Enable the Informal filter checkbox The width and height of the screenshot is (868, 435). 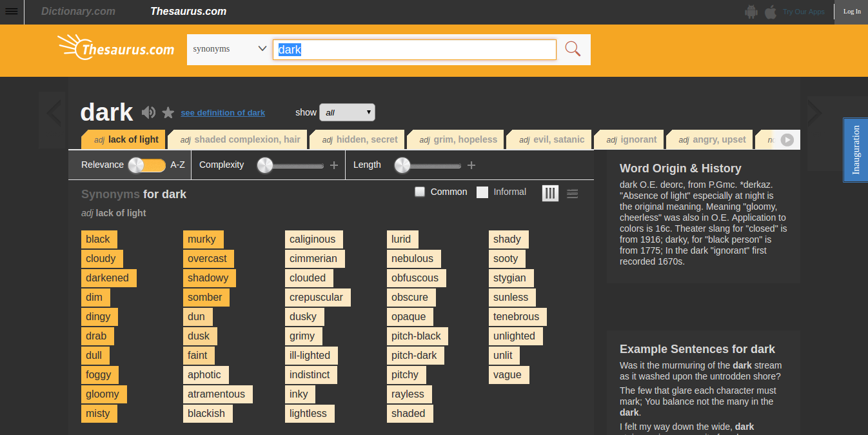click(482, 192)
